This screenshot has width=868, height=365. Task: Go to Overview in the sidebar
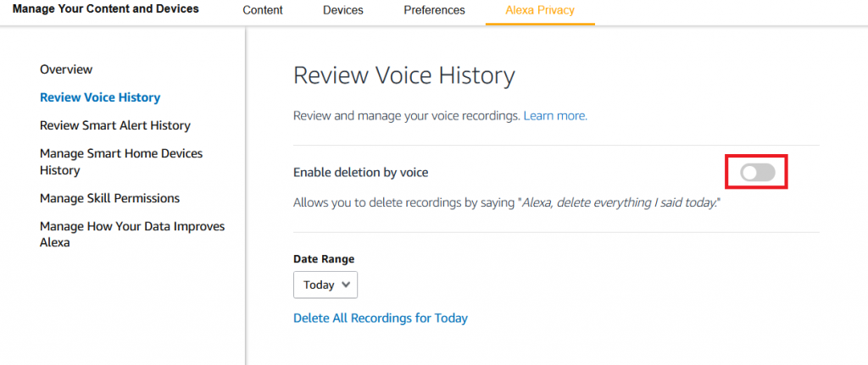pos(66,69)
